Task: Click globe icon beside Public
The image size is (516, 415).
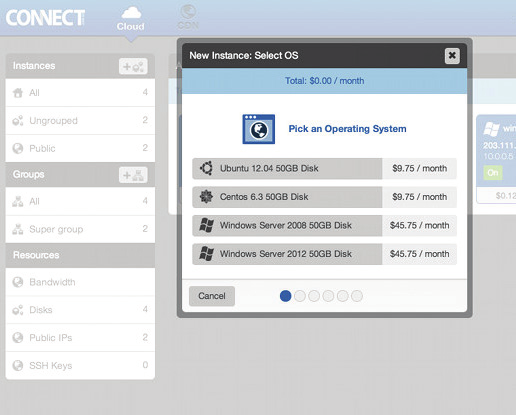Action: (x=18, y=148)
